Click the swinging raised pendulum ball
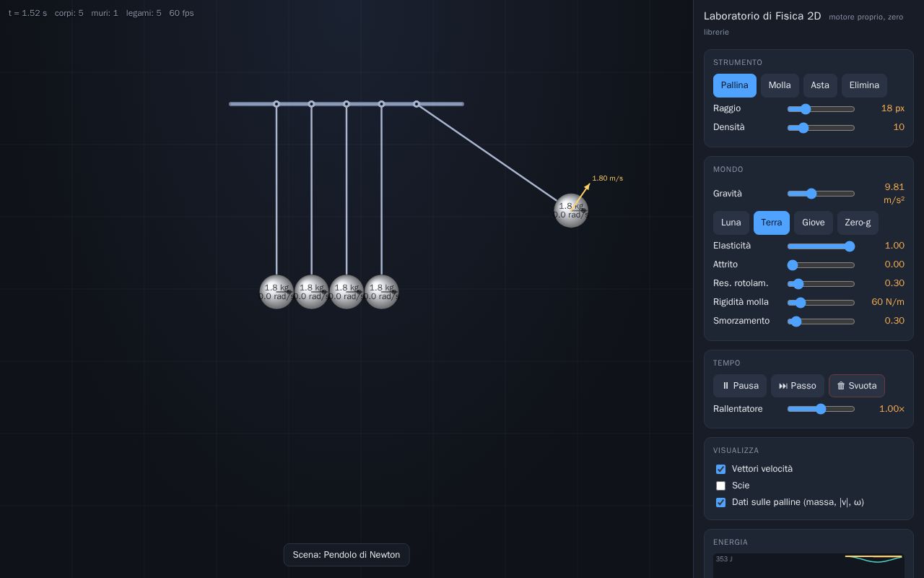The image size is (924, 578). (571, 210)
